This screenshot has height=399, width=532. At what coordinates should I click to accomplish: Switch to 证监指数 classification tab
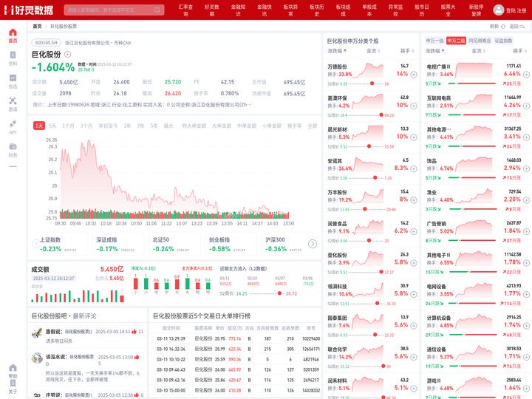[503, 41]
